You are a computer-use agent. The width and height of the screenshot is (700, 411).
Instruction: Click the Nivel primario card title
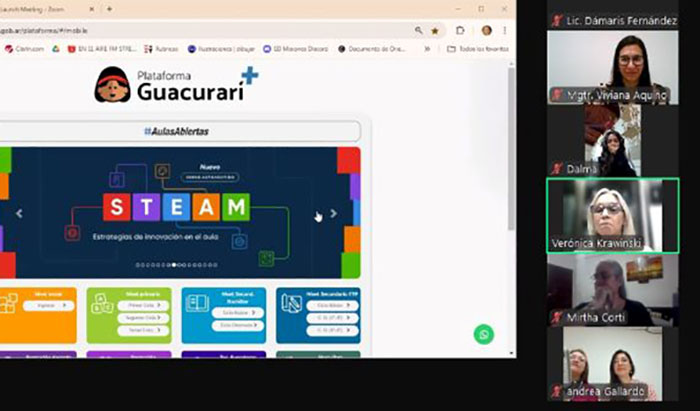(x=144, y=294)
